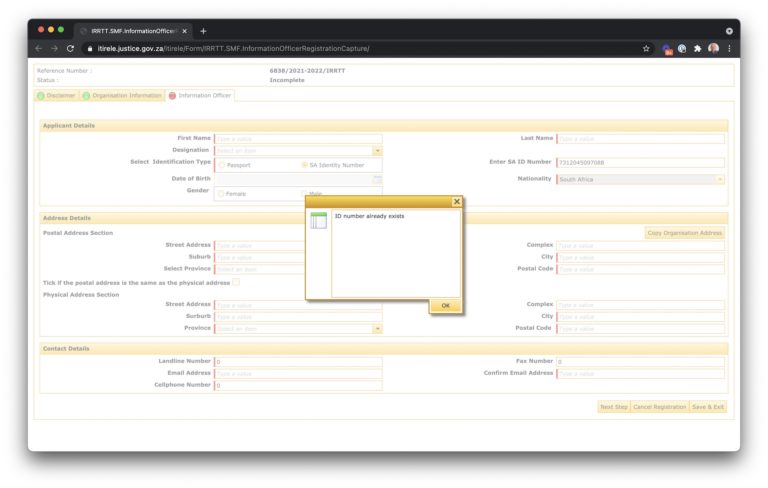This screenshot has height=488, width=768.
Task: Click postal Street Address field
Action: tap(260, 245)
